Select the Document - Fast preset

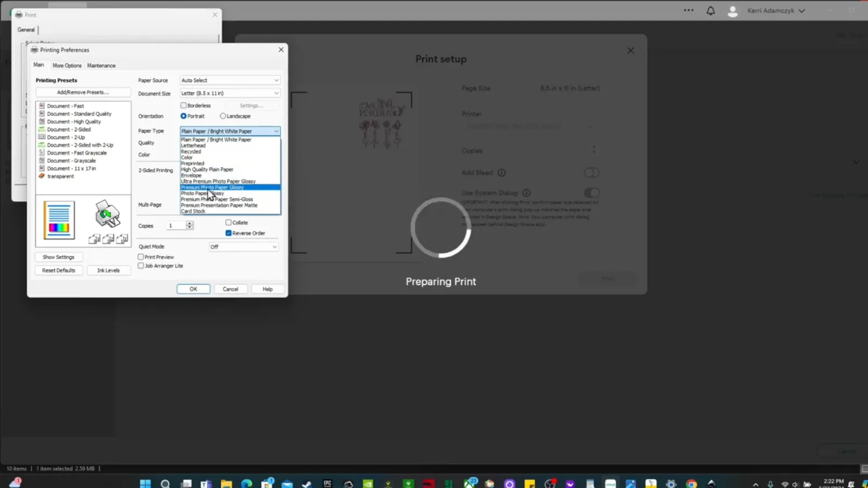point(65,106)
